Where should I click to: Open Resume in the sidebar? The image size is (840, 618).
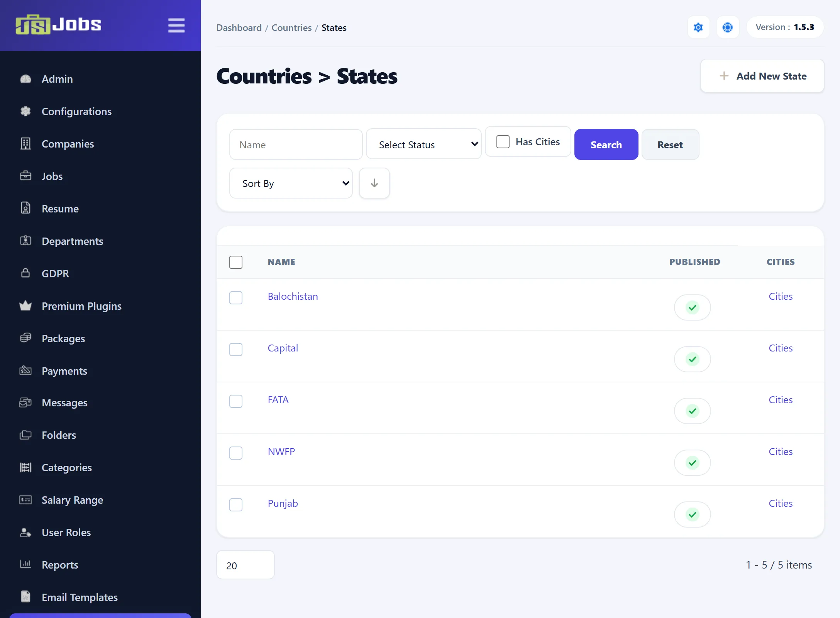[60, 209]
